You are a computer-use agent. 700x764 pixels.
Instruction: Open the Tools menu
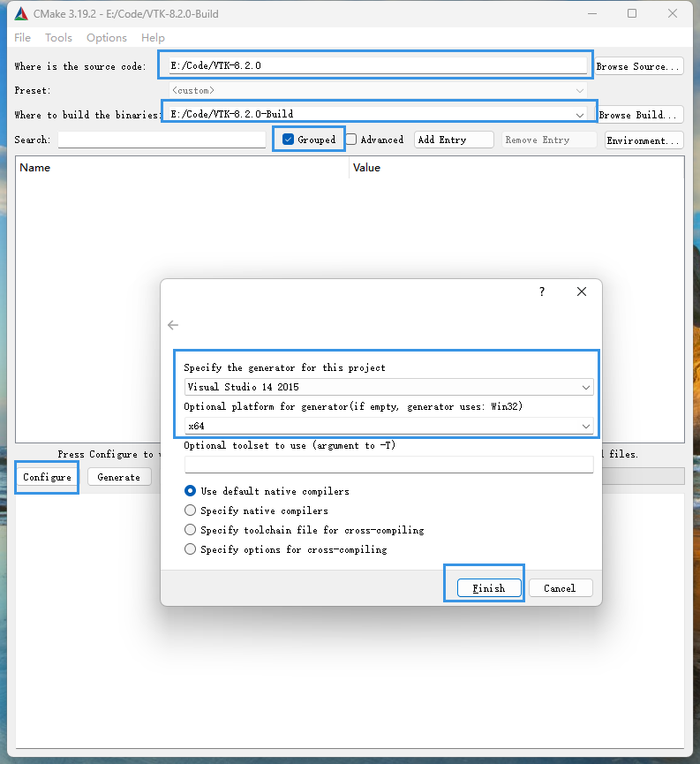[x=58, y=38]
